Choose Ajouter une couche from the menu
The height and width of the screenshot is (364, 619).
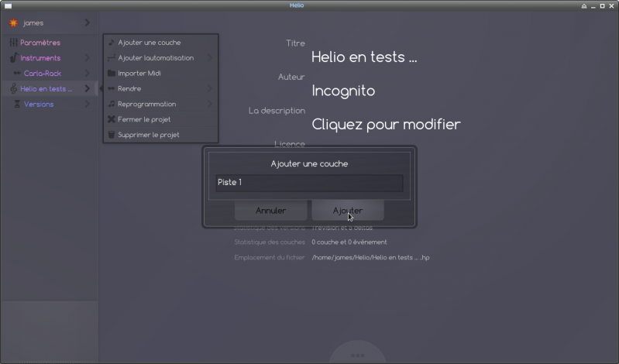click(x=160, y=43)
